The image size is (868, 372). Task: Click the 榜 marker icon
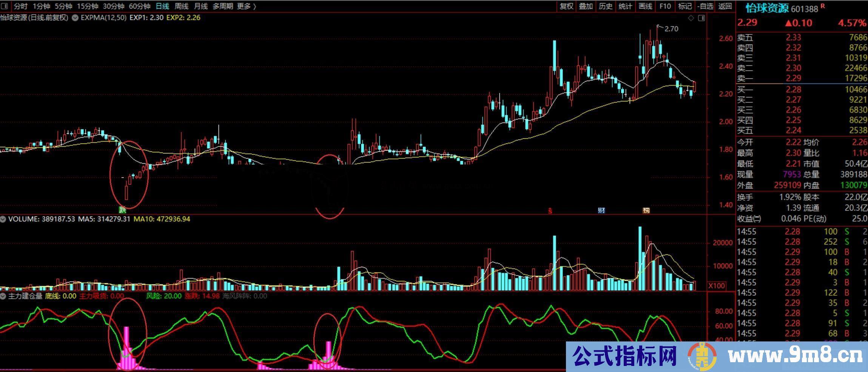pos(646,210)
